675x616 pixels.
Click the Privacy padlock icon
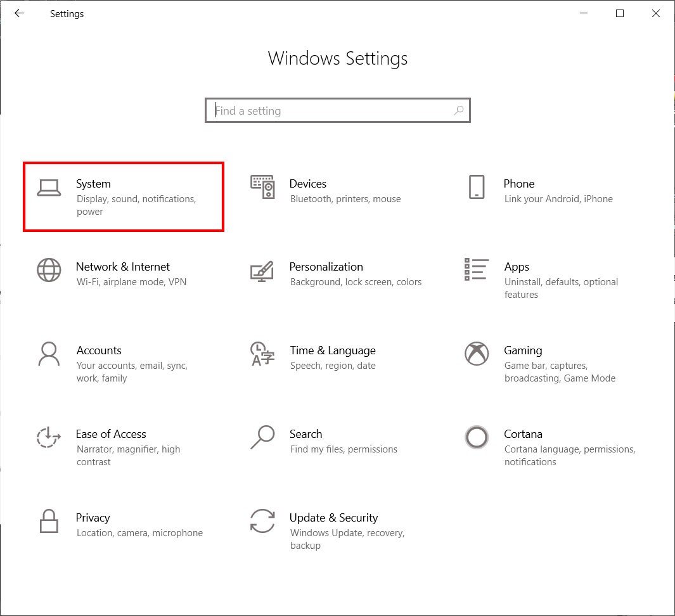[49, 521]
